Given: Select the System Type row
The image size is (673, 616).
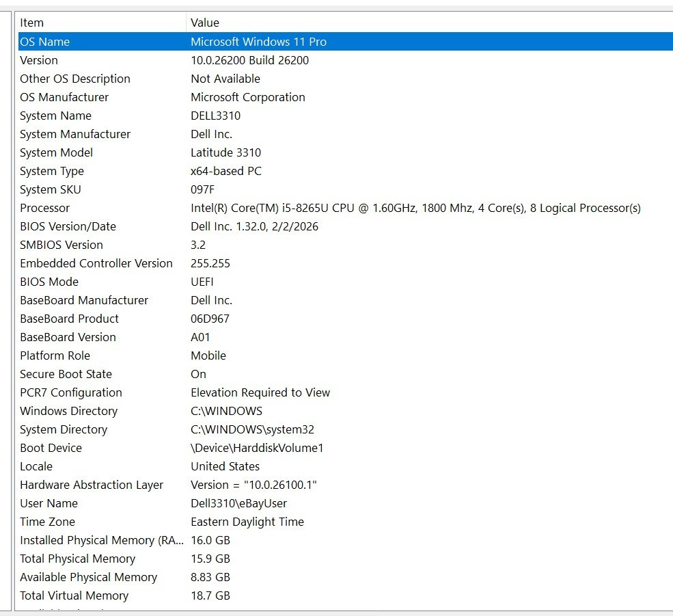Looking at the screenshot, I should coord(346,171).
